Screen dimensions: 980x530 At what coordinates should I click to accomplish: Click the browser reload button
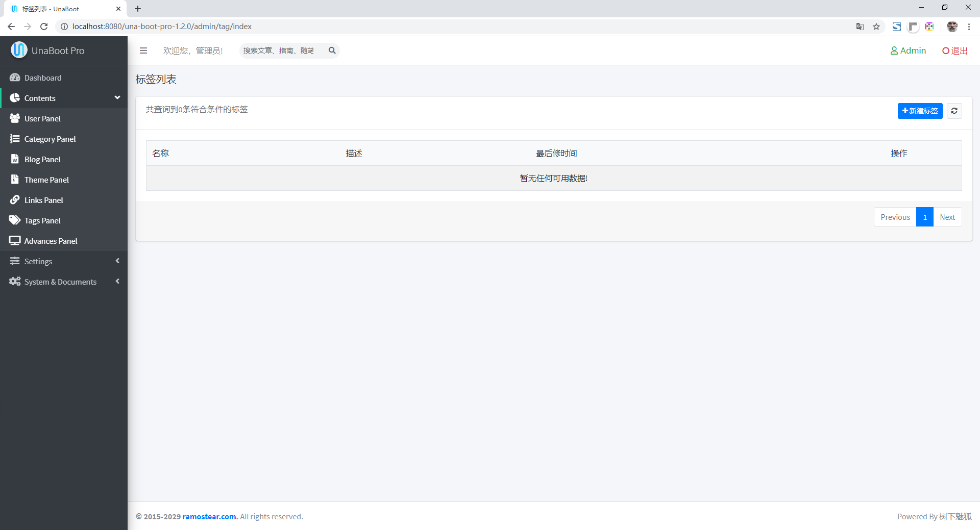(x=44, y=27)
